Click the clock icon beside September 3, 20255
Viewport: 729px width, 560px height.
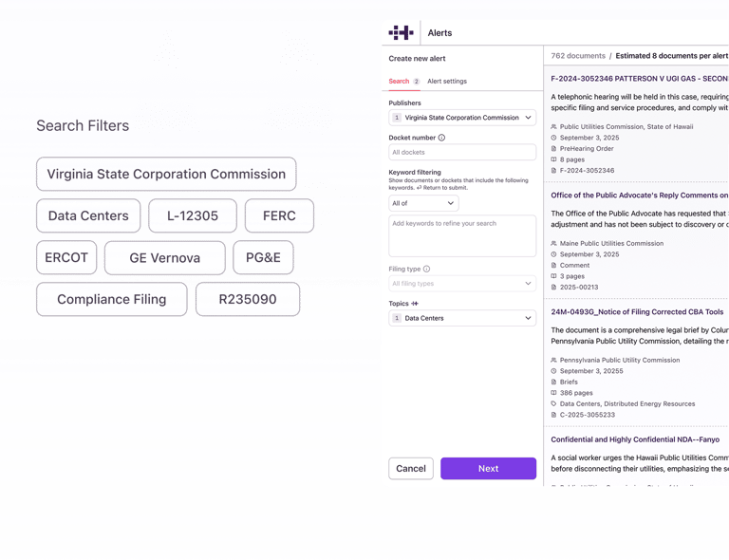tap(554, 371)
